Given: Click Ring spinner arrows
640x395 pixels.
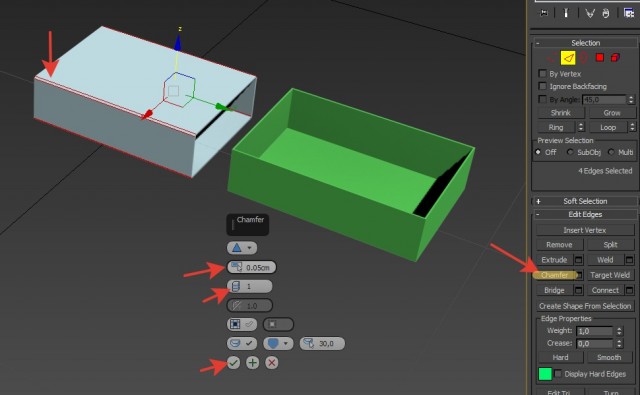Looking at the screenshot, I should coord(581,127).
